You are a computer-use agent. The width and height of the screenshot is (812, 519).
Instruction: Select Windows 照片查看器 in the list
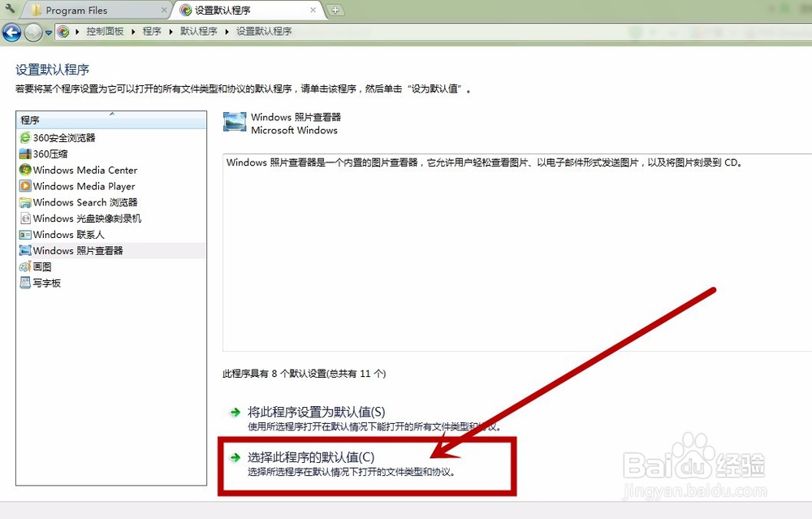coord(111,251)
